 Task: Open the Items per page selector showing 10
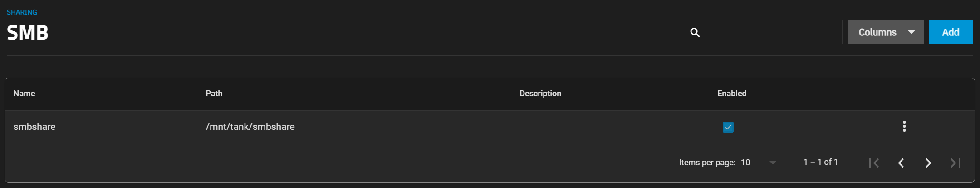759,162
